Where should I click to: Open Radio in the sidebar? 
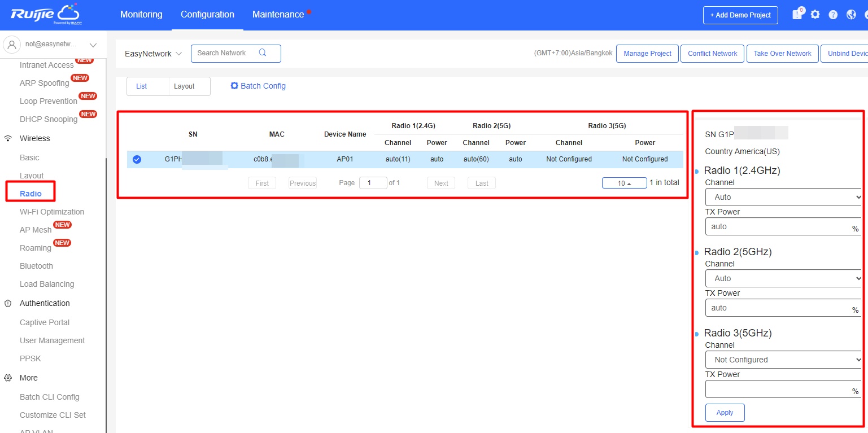(30, 194)
